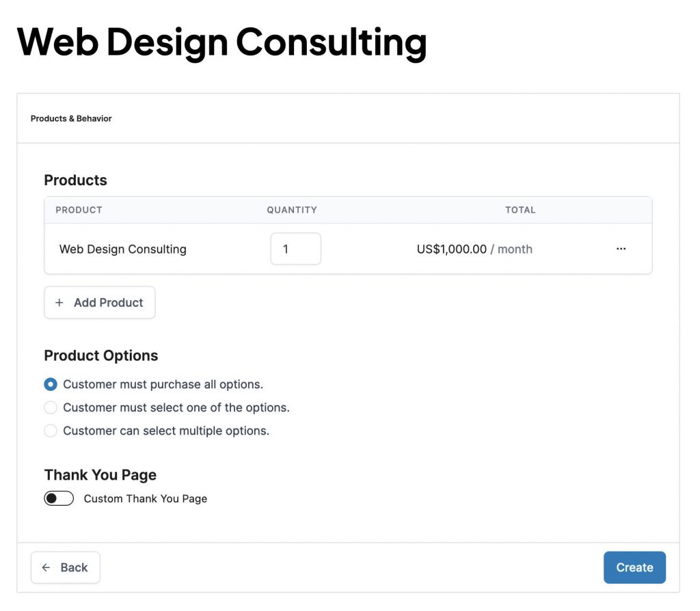Enable the Custom Thank You Page toggle
Image resolution: width=700 pixels, height=611 pixels.
click(x=59, y=498)
